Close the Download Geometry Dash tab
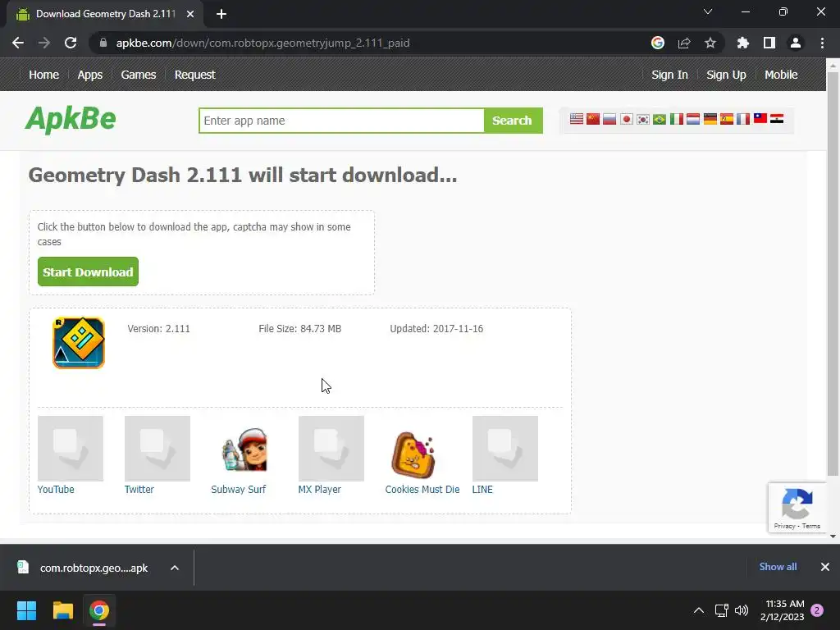 click(x=190, y=14)
